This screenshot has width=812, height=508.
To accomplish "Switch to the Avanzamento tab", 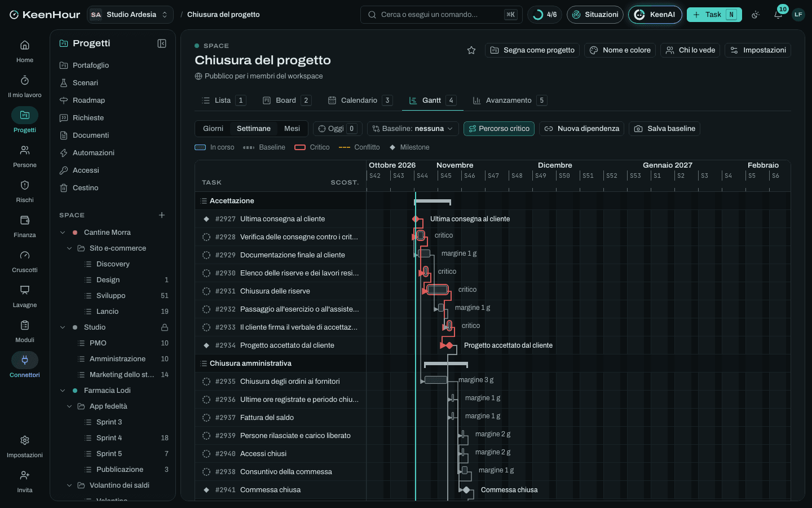I will [x=509, y=100].
